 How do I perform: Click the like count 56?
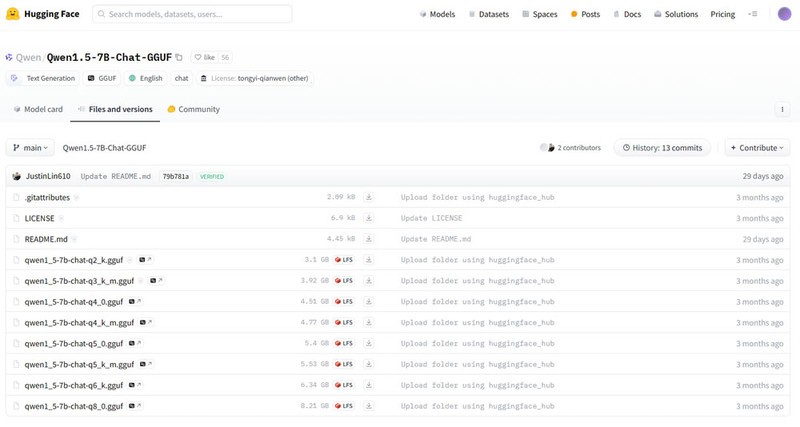tap(225, 57)
